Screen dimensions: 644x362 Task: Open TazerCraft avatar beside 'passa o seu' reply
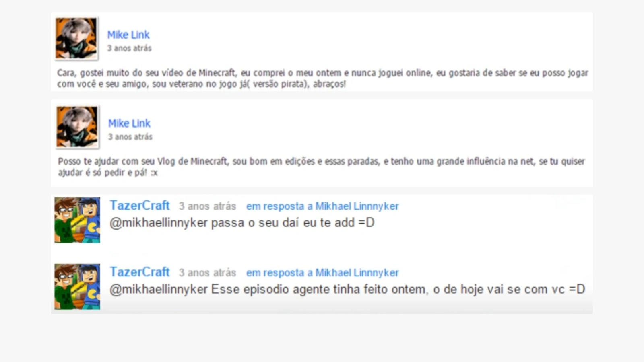click(77, 220)
